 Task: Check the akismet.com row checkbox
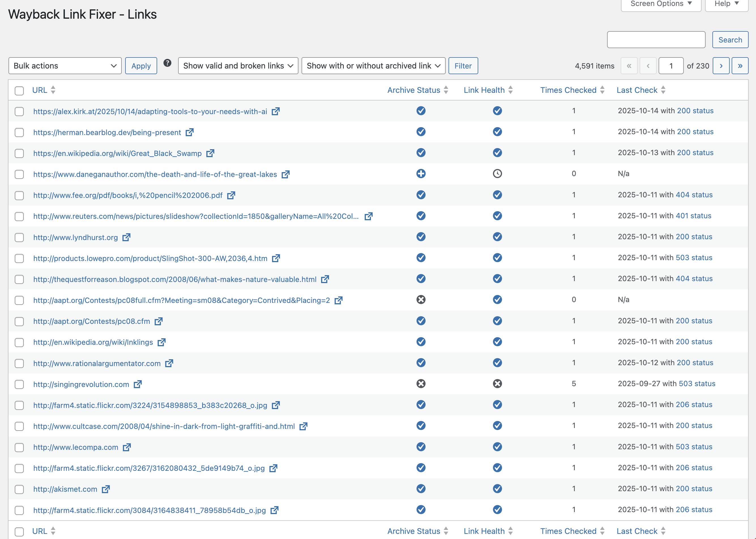click(x=19, y=489)
